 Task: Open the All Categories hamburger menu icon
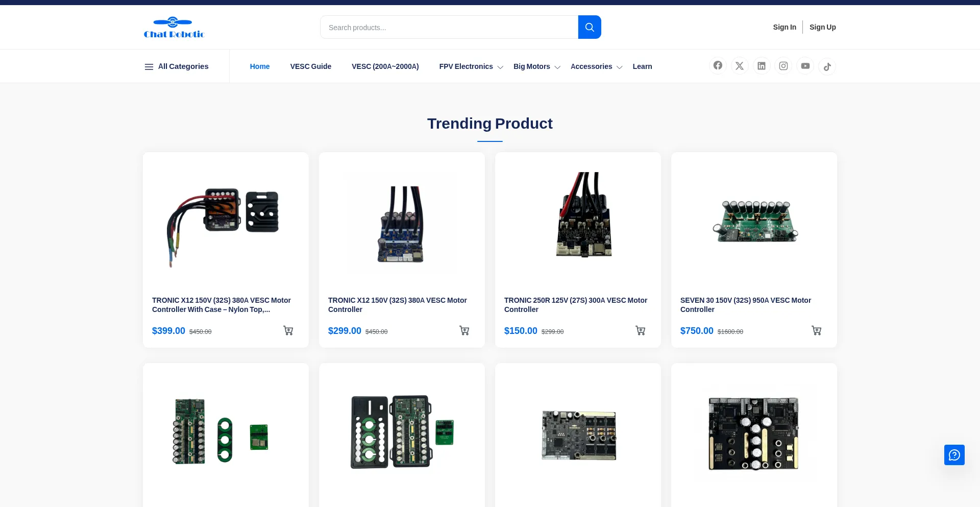pos(149,67)
